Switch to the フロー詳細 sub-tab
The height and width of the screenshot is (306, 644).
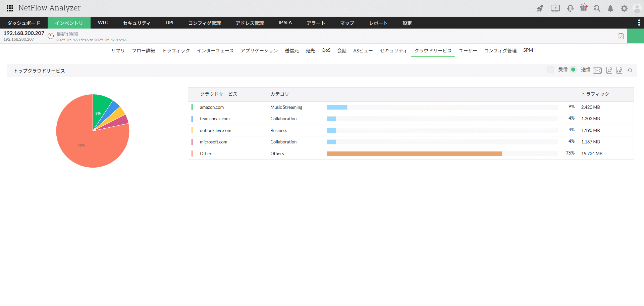coord(144,50)
